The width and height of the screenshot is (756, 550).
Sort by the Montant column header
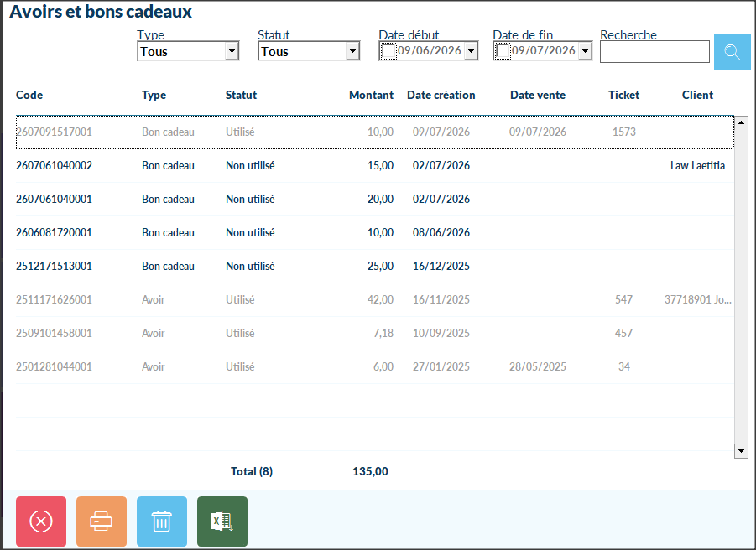coord(371,95)
